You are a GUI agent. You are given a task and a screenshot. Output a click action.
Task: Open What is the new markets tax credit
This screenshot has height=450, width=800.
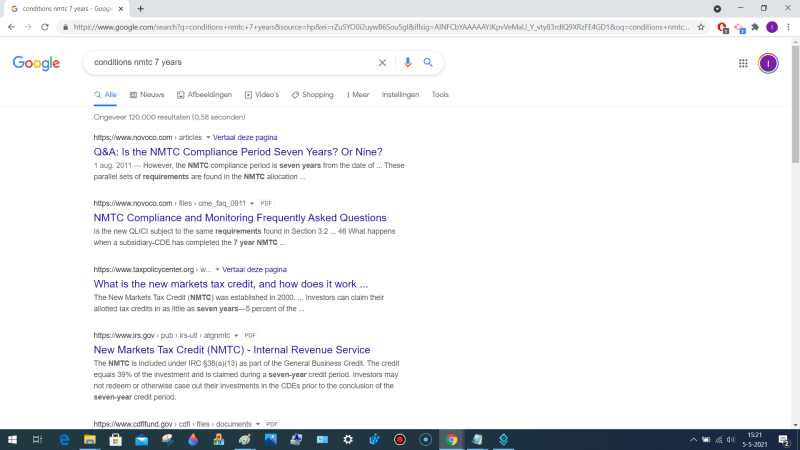[x=231, y=284]
